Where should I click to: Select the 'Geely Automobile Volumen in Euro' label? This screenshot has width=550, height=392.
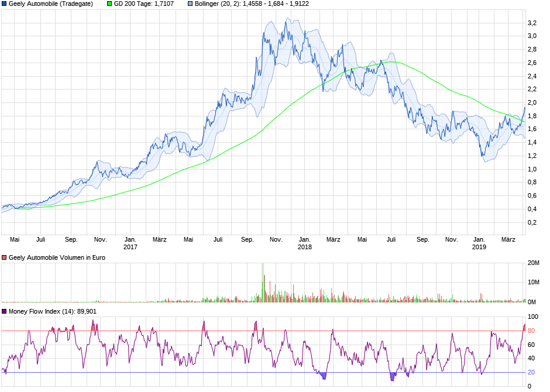coord(57,257)
